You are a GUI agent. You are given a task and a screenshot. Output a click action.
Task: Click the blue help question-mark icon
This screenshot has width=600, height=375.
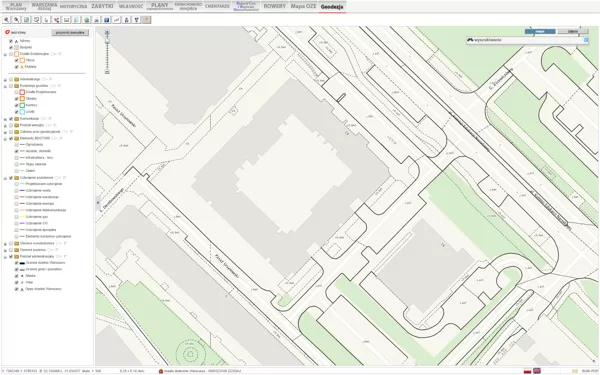pyautogui.click(x=106, y=20)
